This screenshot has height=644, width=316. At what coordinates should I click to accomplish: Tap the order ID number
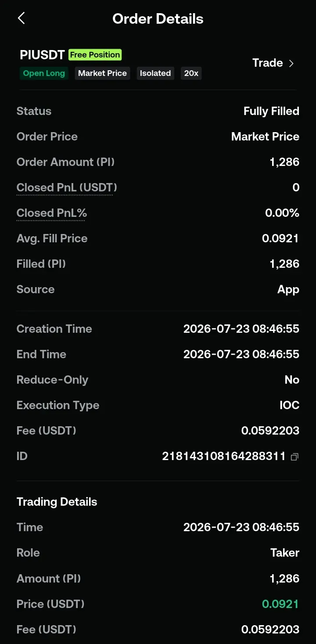[224, 457]
